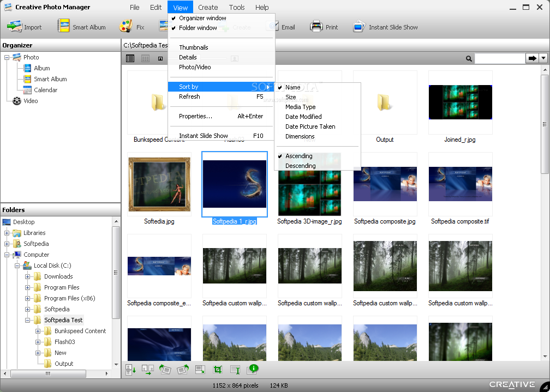Expand the Program Files (x86) node
The image size is (550, 392).
[27, 298]
